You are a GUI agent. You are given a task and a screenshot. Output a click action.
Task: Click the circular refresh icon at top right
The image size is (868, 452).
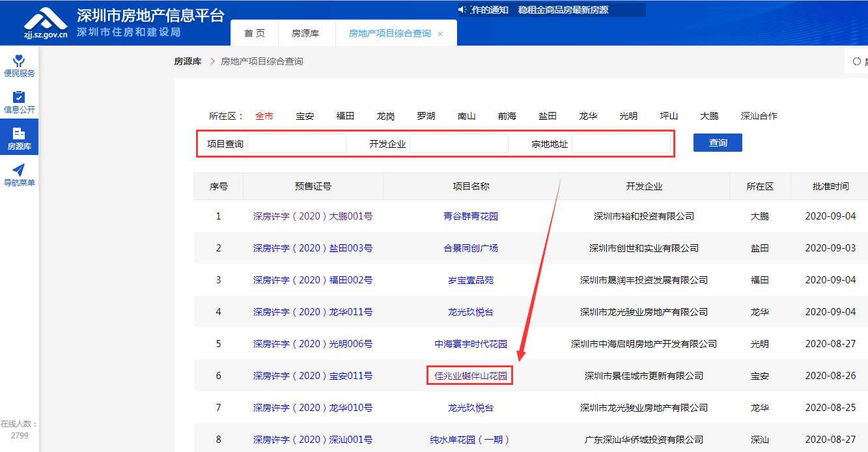[x=857, y=61]
